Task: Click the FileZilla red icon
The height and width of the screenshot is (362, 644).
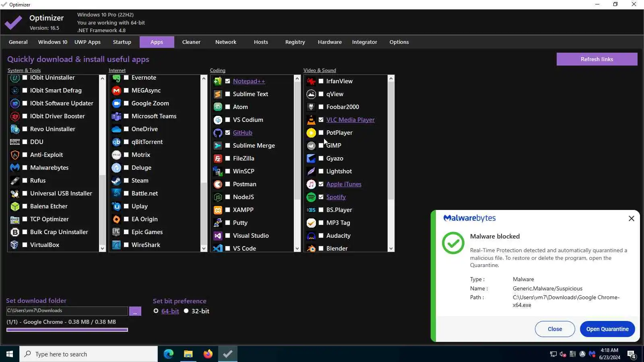Action: (x=218, y=158)
